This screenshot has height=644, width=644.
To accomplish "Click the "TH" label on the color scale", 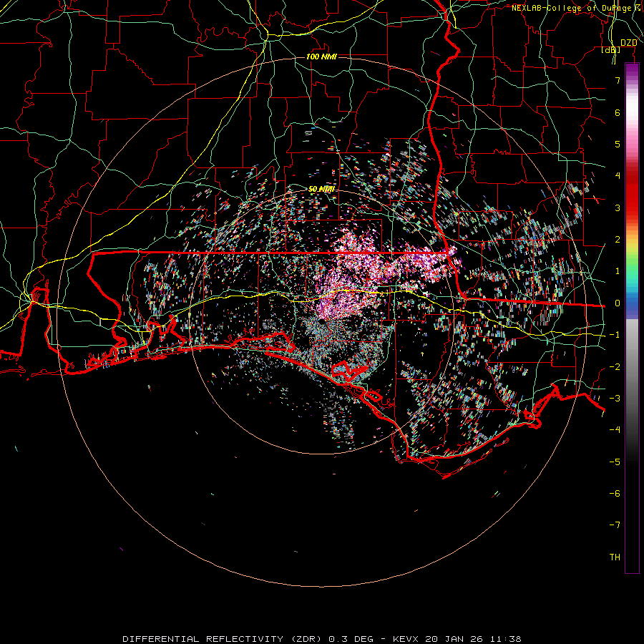I will (x=615, y=557).
